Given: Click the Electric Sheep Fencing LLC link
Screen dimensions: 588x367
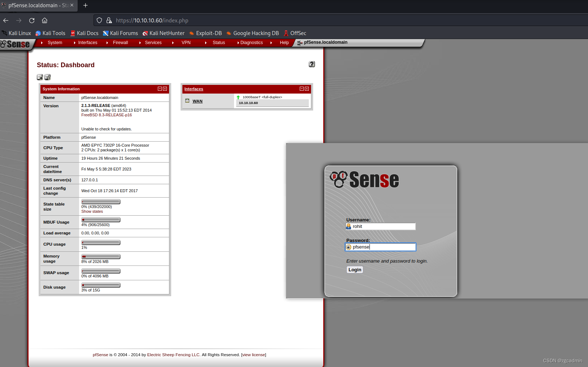Looking at the screenshot, I should [174, 355].
